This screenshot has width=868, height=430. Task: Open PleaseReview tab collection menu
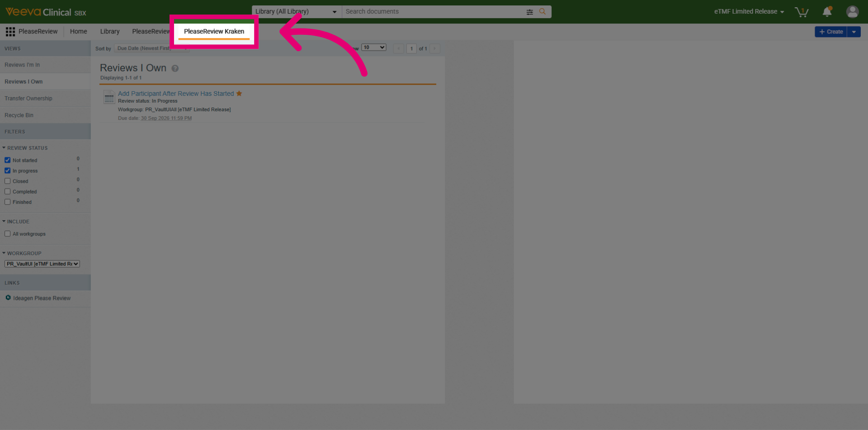coord(32,32)
